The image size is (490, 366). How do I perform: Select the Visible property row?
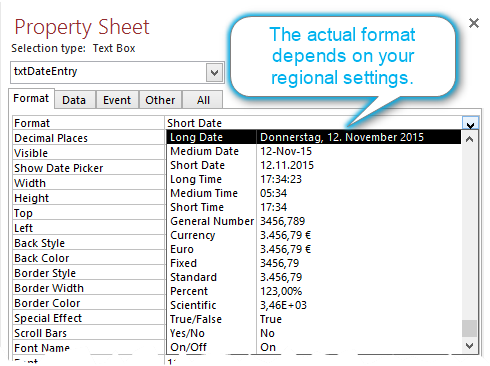pos(88,153)
